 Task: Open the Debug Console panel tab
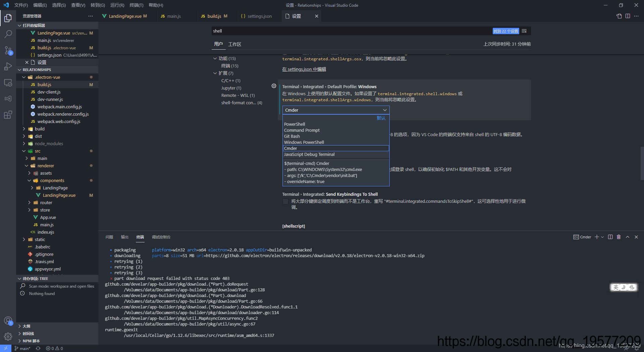point(161,237)
